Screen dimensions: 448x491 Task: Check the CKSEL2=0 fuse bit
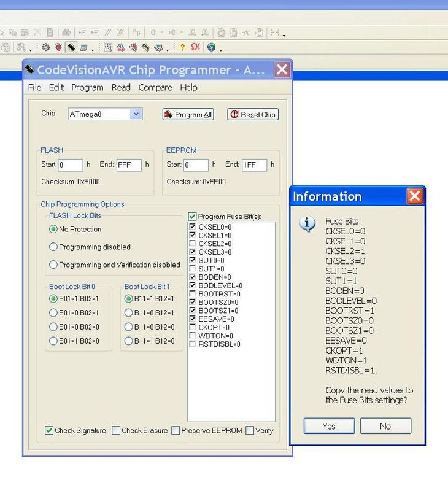click(x=193, y=243)
